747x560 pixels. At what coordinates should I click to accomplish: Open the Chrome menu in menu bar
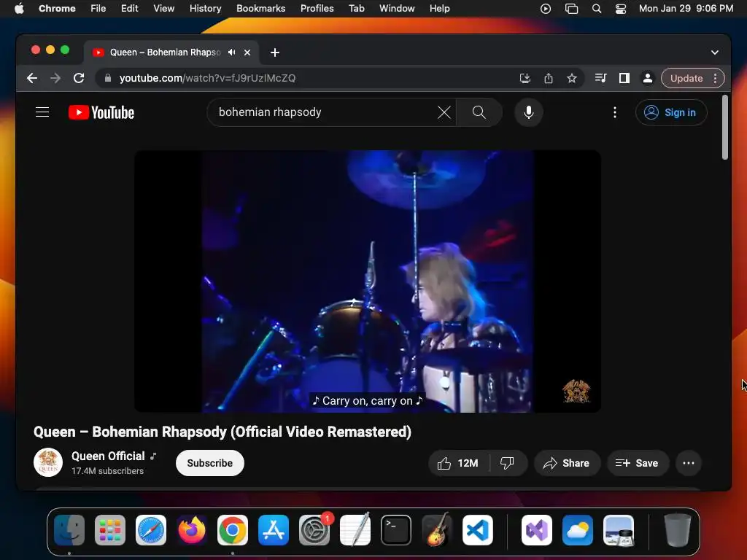point(57,8)
